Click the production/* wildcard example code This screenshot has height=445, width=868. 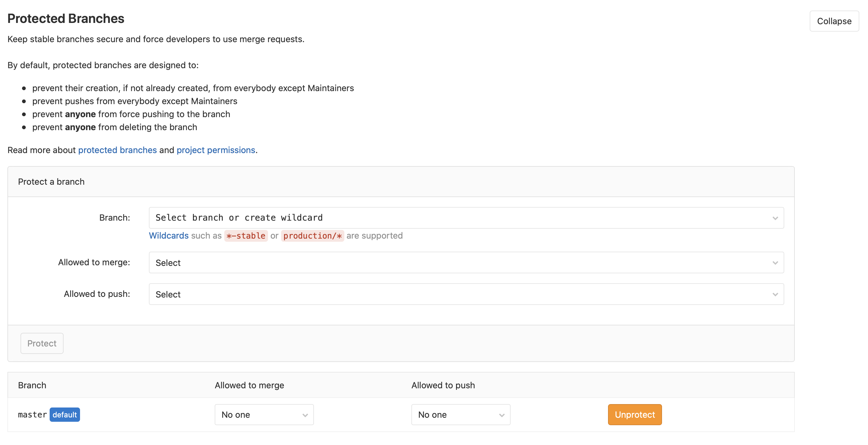(x=312, y=236)
